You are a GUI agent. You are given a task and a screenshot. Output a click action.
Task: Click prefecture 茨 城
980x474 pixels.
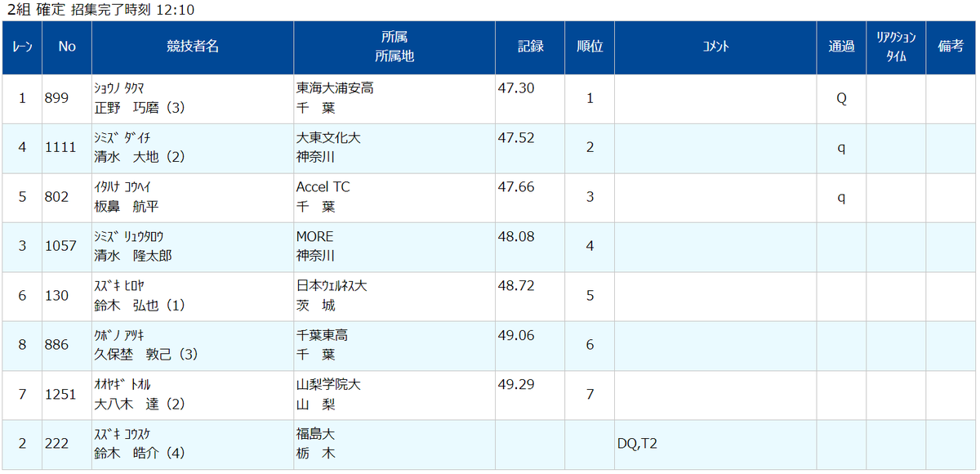(316, 305)
